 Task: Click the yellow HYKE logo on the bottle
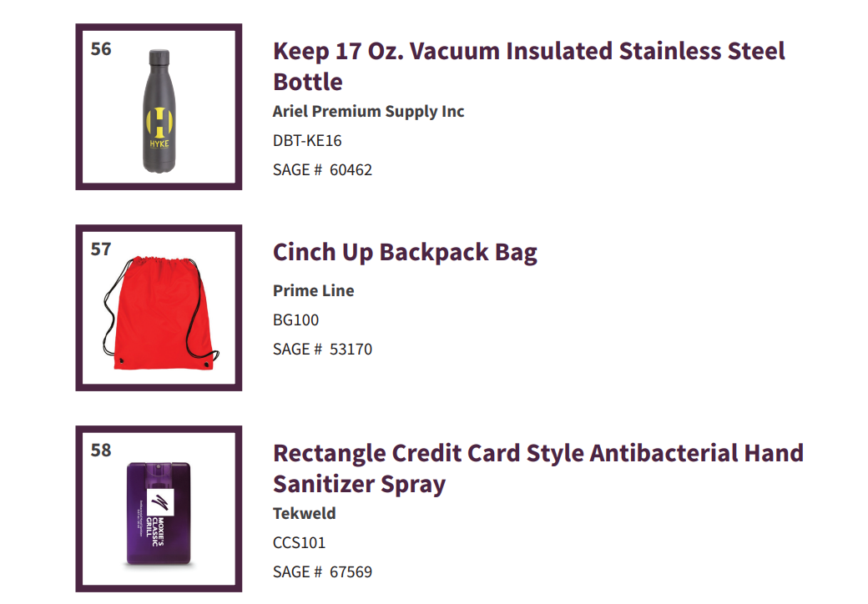tap(159, 128)
